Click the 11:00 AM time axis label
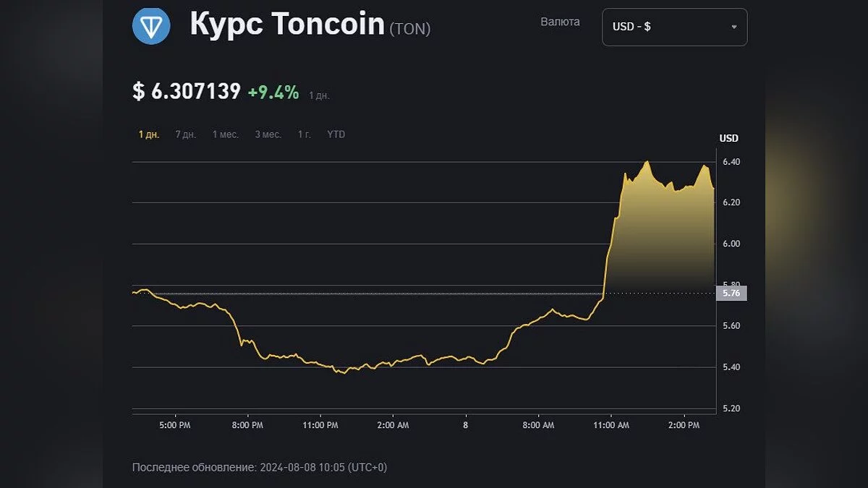Image resolution: width=868 pixels, height=488 pixels. (611, 425)
